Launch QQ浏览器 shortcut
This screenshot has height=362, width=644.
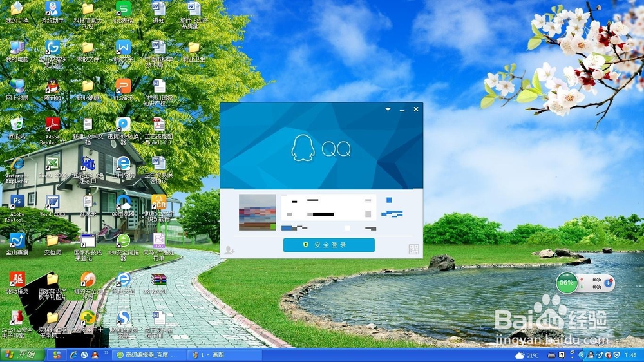point(123,206)
